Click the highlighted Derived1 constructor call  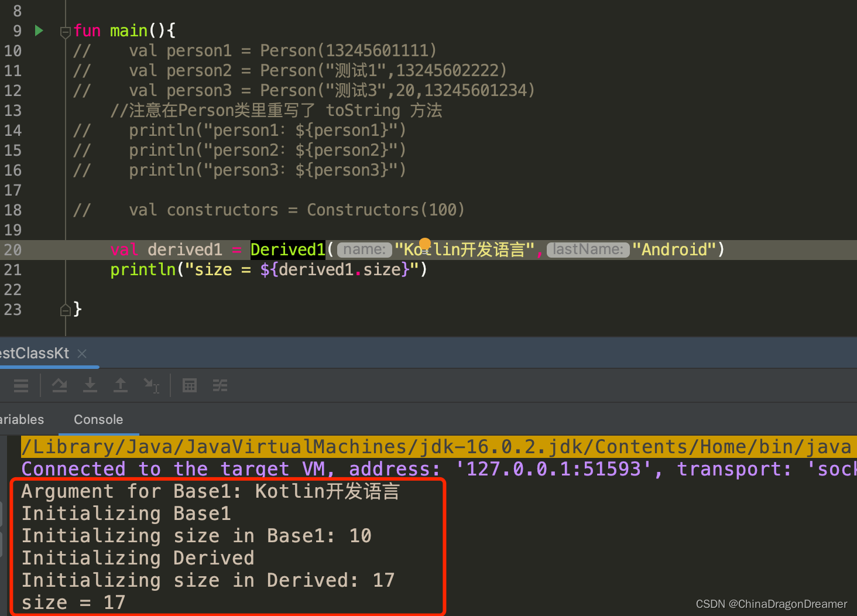coord(288,250)
